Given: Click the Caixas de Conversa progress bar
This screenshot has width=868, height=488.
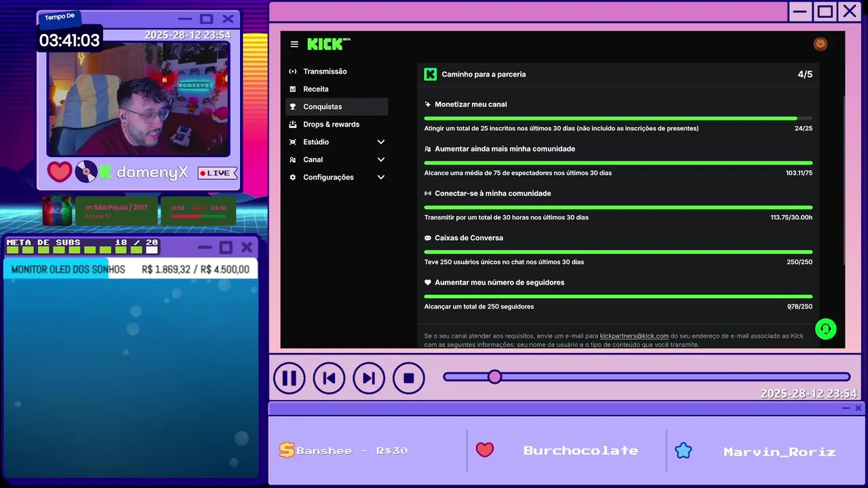Looking at the screenshot, I should 618,251.
